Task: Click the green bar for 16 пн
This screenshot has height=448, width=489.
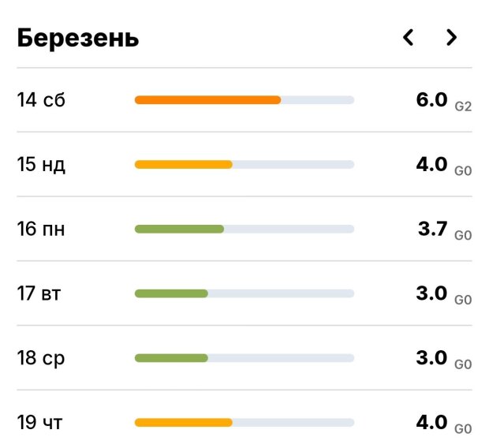Action: click(x=179, y=230)
